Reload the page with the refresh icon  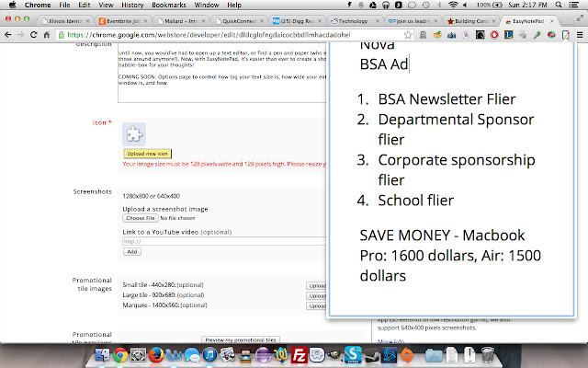(33, 35)
